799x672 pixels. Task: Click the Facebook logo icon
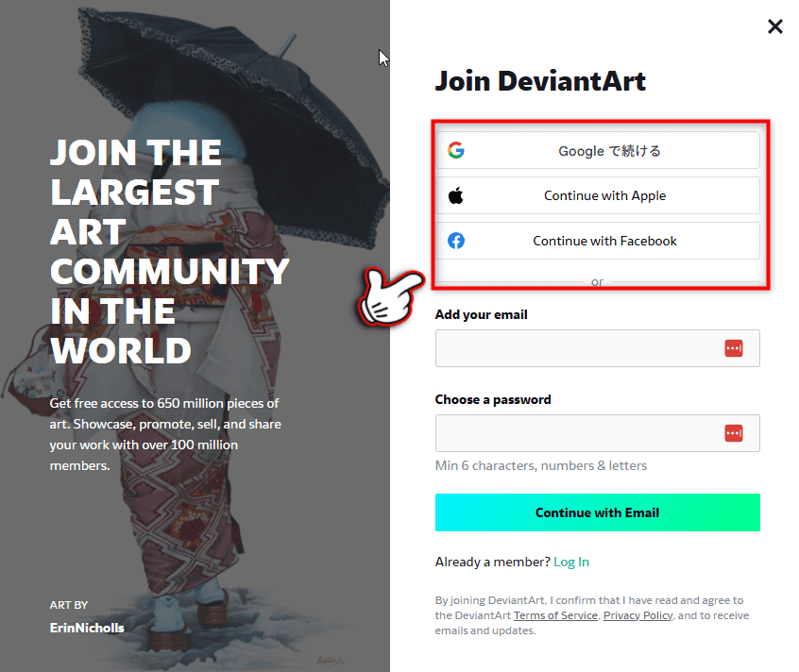[456, 241]
